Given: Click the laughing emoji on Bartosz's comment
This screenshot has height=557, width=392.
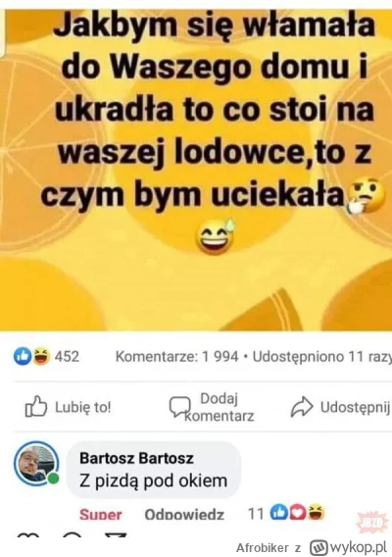Looking at the screenshot, I should pyautogui.click(x=316, y=513).
